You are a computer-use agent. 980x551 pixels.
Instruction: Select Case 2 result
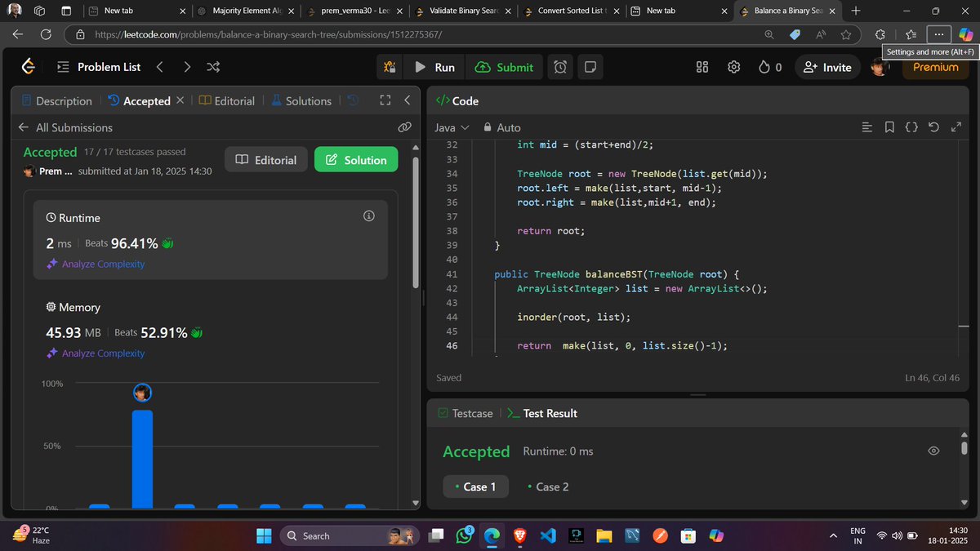[548, 487]
